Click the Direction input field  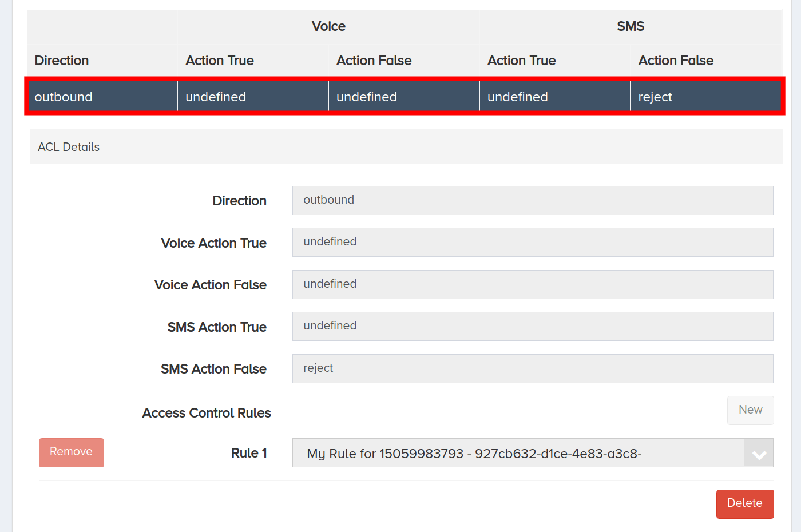coord(533,200)
